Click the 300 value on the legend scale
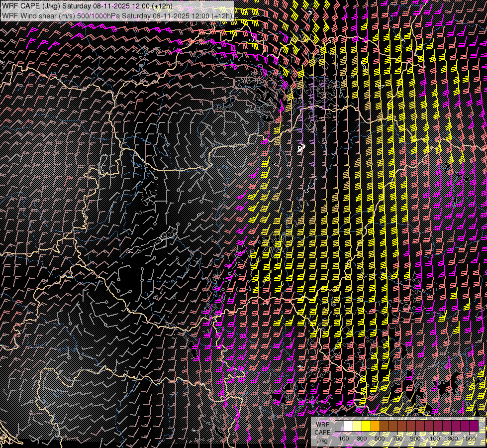 pos(362,439)
